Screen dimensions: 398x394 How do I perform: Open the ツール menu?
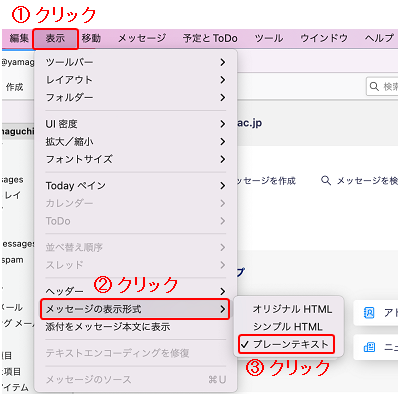tap(269, 38)
